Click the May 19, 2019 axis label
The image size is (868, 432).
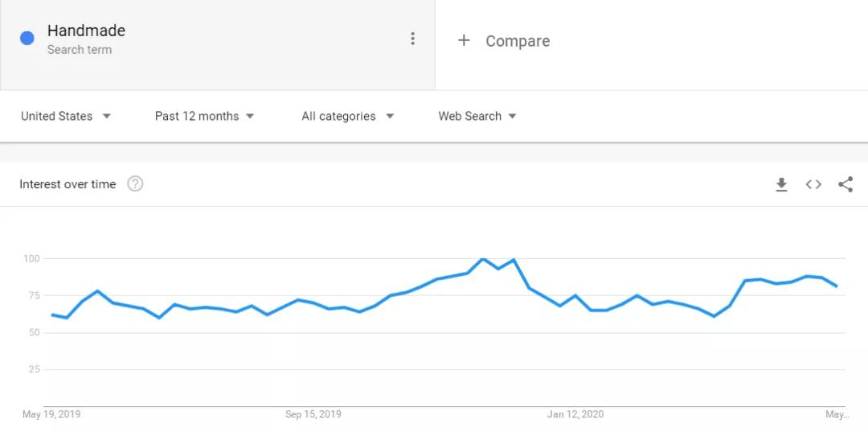(x=51, y=414)
